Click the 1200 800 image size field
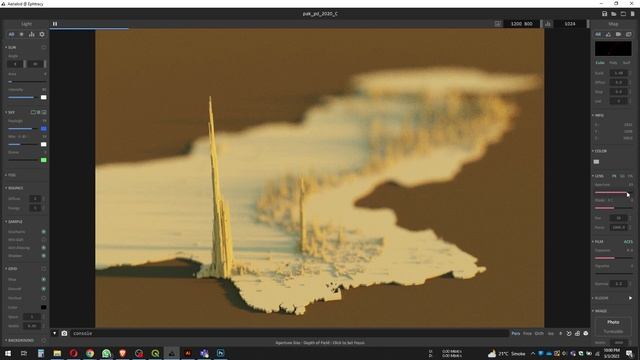640x360 pixels. click(x=522, y=24)
